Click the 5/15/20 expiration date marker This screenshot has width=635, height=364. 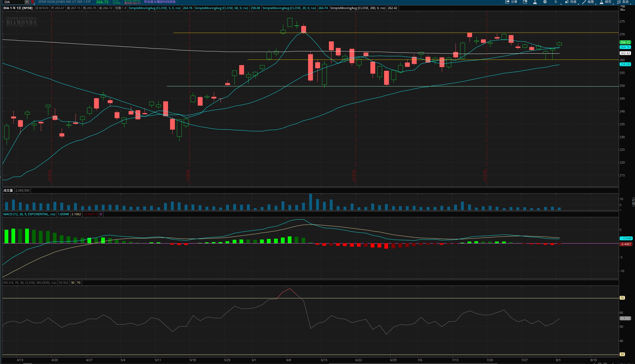coord(188,176)
